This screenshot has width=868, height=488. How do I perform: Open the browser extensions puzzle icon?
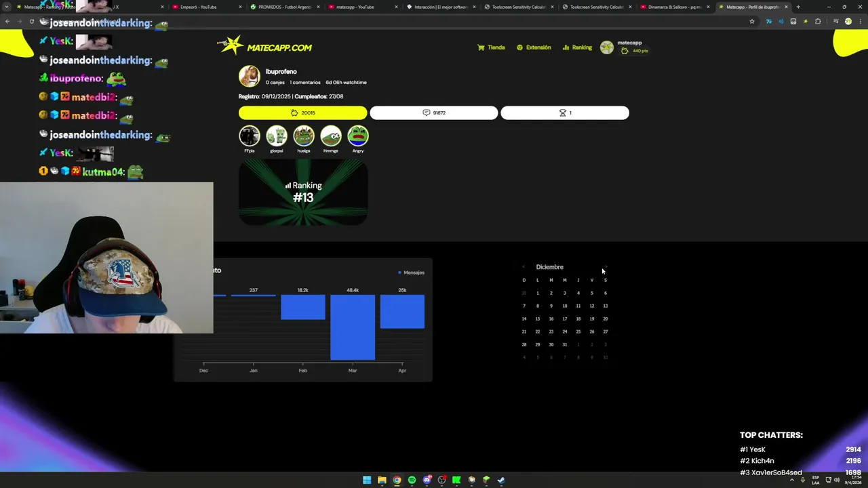[x=818, y=21]
